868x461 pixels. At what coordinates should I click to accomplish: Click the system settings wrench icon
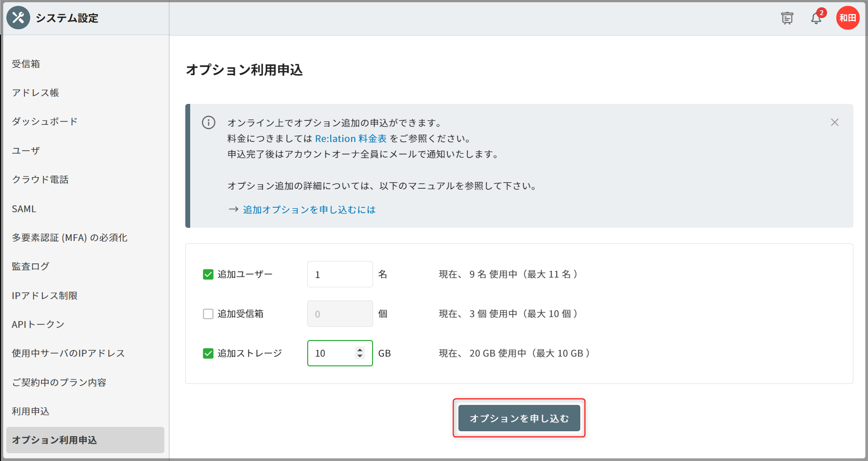[18, 18]
